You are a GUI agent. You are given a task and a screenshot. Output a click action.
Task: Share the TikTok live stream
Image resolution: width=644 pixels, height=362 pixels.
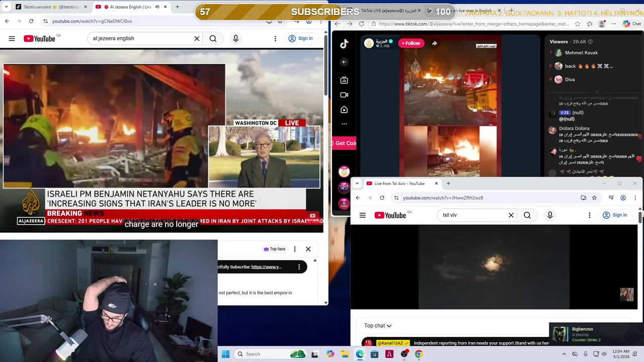point(434,43)
